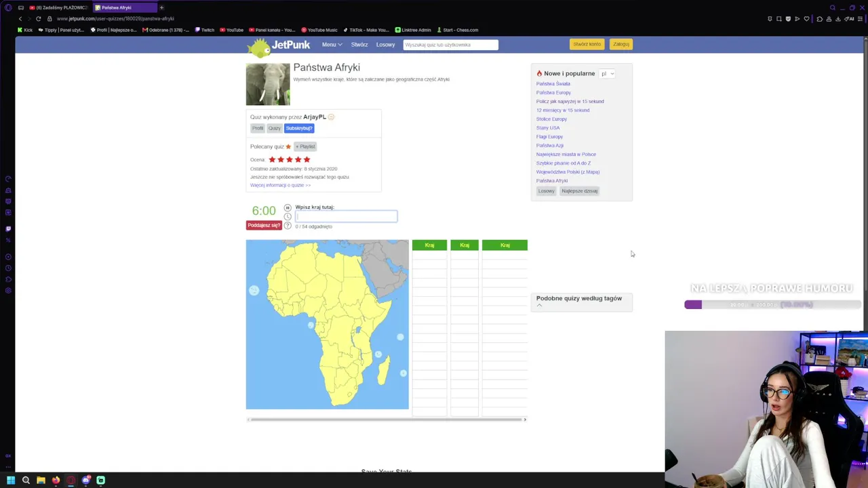This screenshot has height=488, width=868.
Task: Click the padlock site info icon
Action: point(50,19)
